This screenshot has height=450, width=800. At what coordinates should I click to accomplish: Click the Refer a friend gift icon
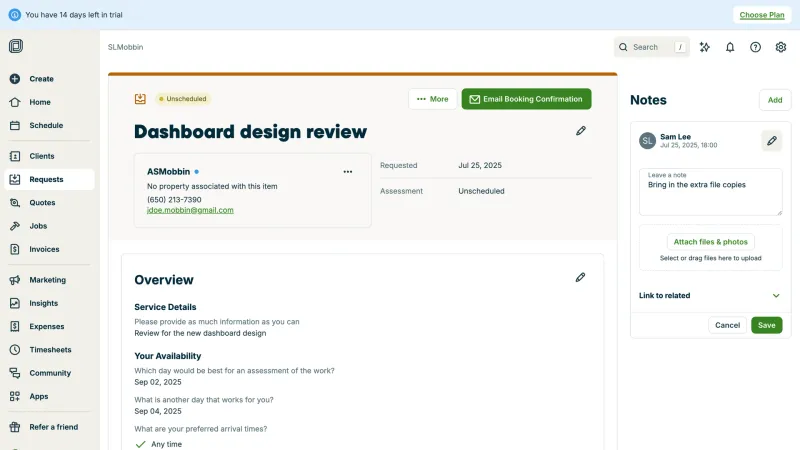click(x=15, y=427)
